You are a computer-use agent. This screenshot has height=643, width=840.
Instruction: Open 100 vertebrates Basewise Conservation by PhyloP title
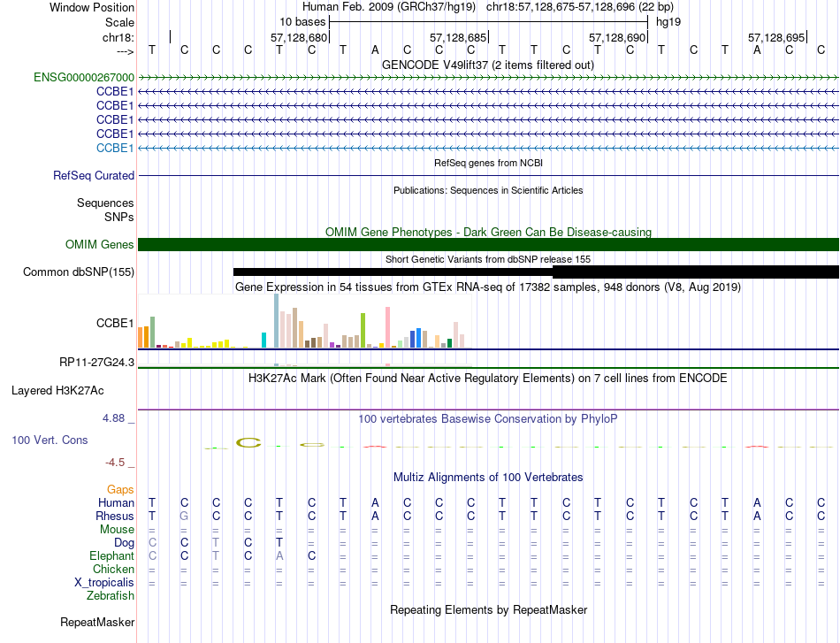[x=488, y=419]
